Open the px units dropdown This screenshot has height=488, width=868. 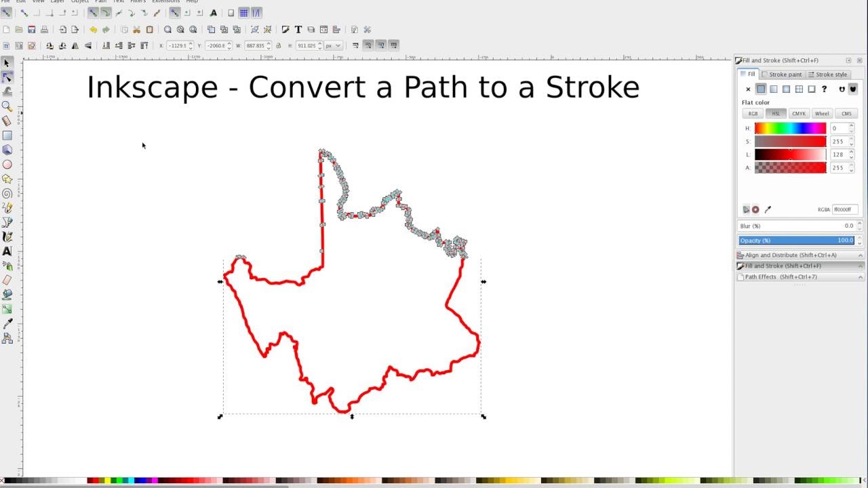(x=333, y=45)
